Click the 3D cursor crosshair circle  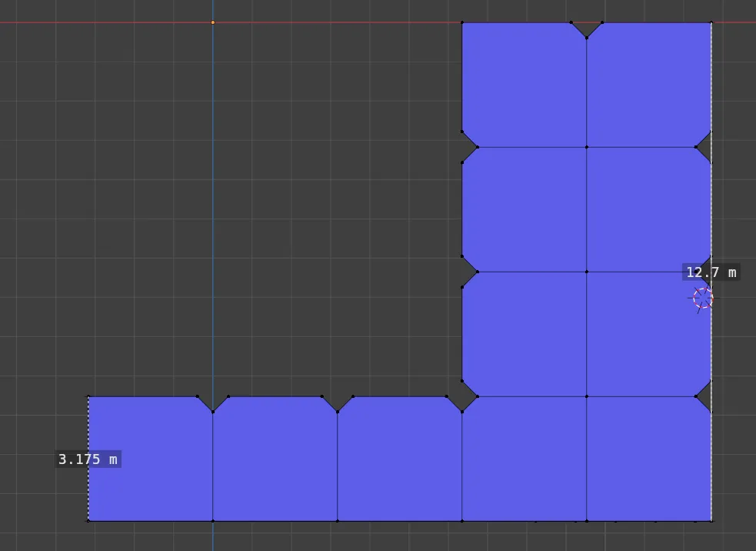pyautogui.click(x=703, y=298)
